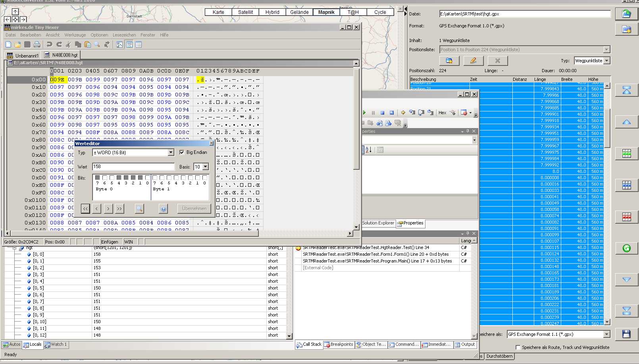Click the Durchstöbern button
This screenshot has width=639, height=364.
click(x=499, y=356)
